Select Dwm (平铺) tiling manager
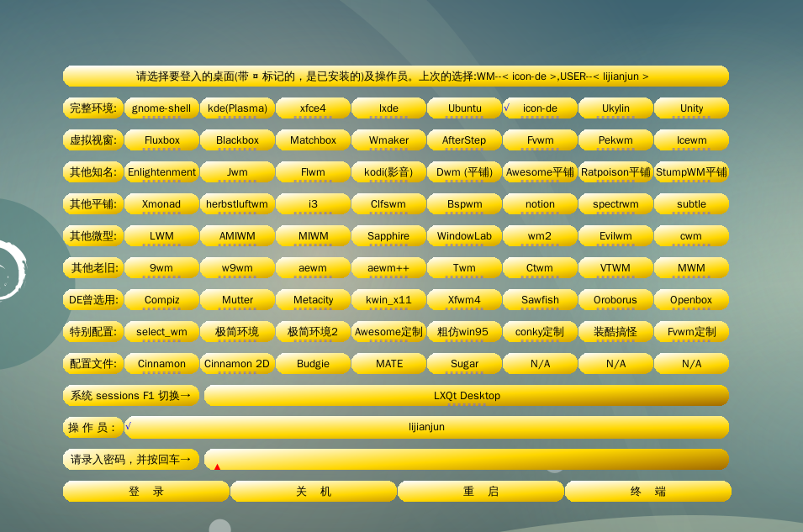This screenshot has height=532, width=803. point(464,172)
